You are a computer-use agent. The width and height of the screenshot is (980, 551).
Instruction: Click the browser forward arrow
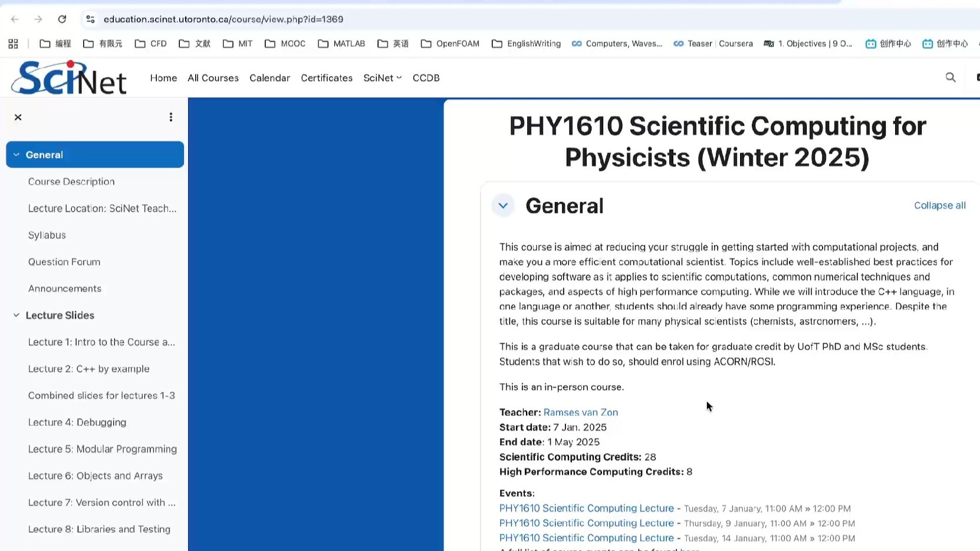pos(38,19)
